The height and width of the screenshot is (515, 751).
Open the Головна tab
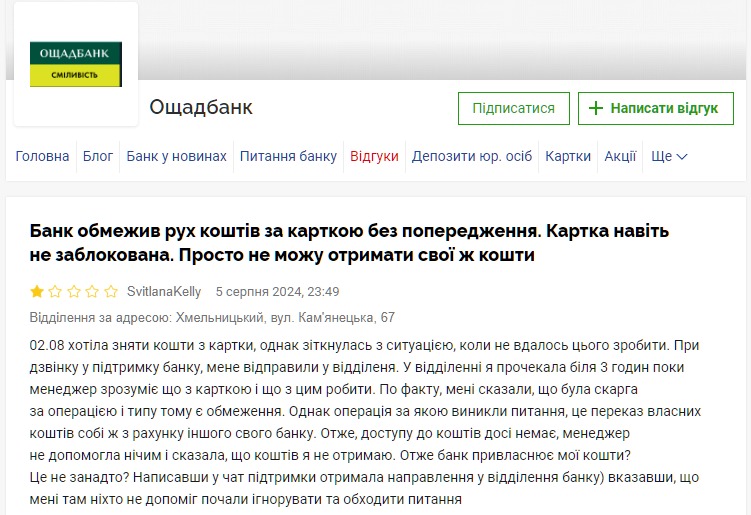(x=42, y=157)
